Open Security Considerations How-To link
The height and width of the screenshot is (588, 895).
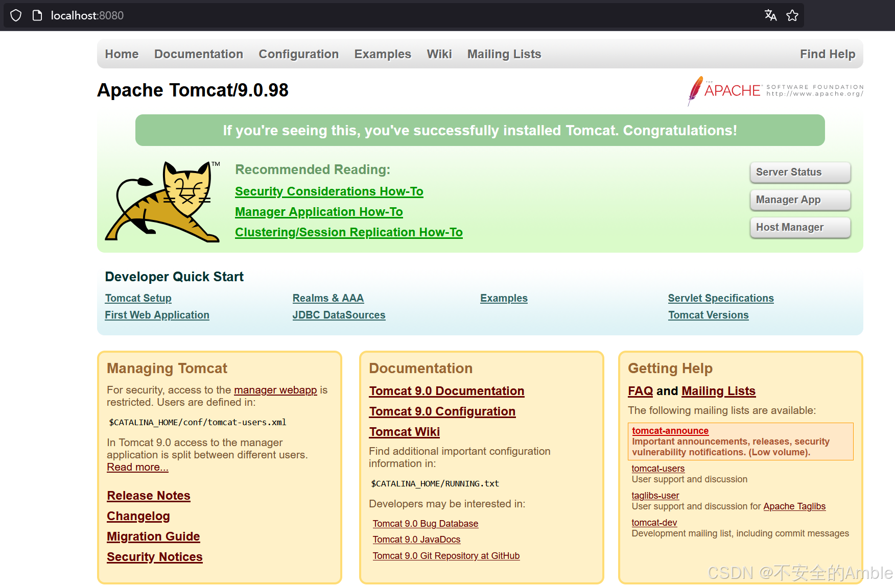329,191
